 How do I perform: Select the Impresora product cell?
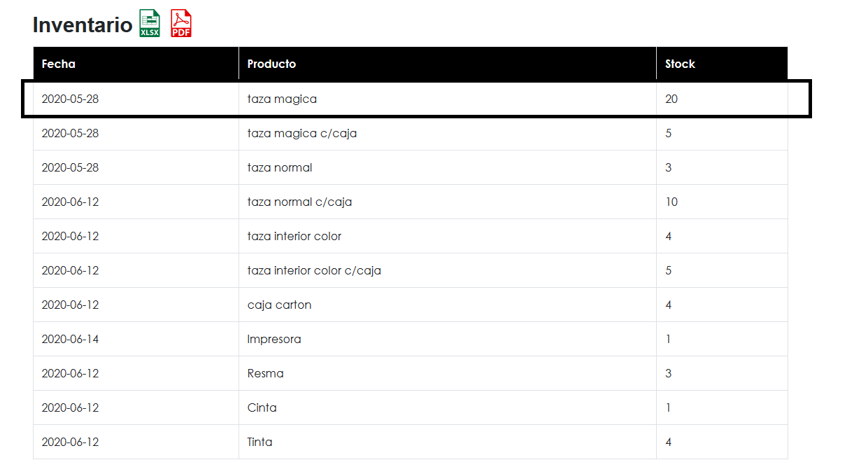coord(448,339)
